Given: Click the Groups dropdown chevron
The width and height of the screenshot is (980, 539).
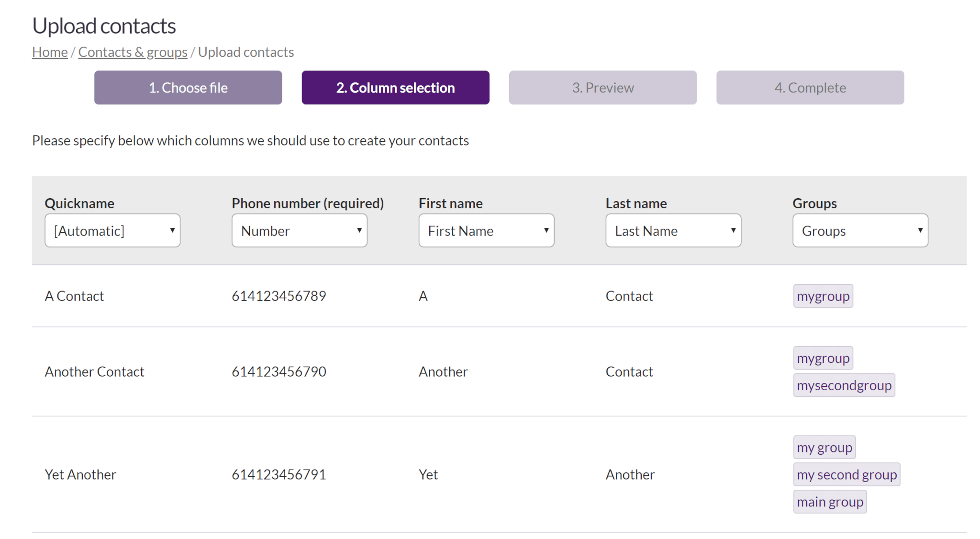Looking at the screenshot, I should click(x=920, y=230).
